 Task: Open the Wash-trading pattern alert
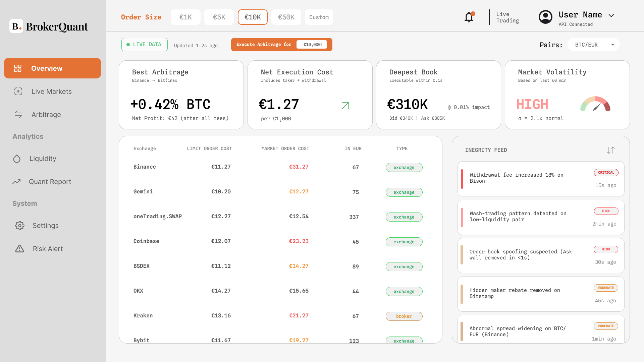tap(541, 217)
